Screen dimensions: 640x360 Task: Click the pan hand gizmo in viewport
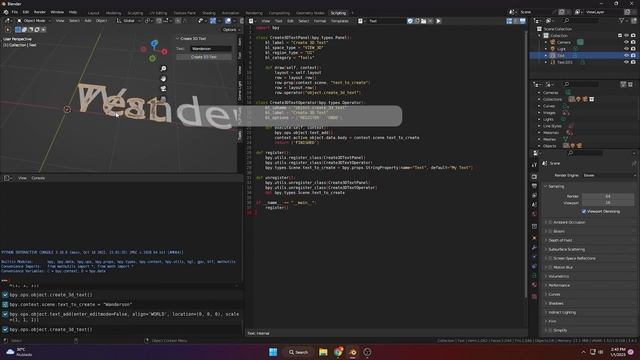click(x=163, y=78)
